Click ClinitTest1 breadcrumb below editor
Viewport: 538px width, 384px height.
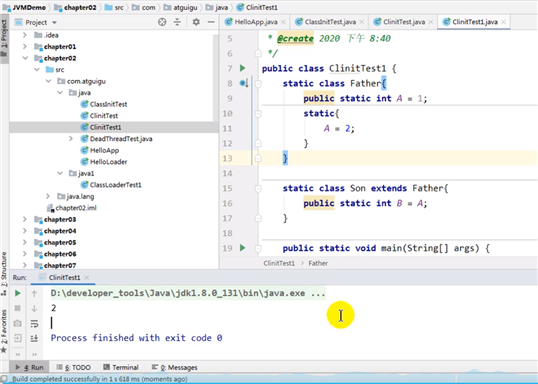pyautogui.click(x=279, y=263)
